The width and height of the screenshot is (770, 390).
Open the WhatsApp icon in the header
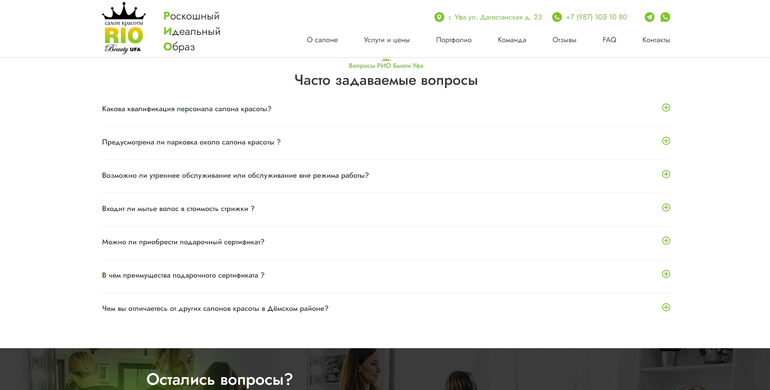[665, 17]
